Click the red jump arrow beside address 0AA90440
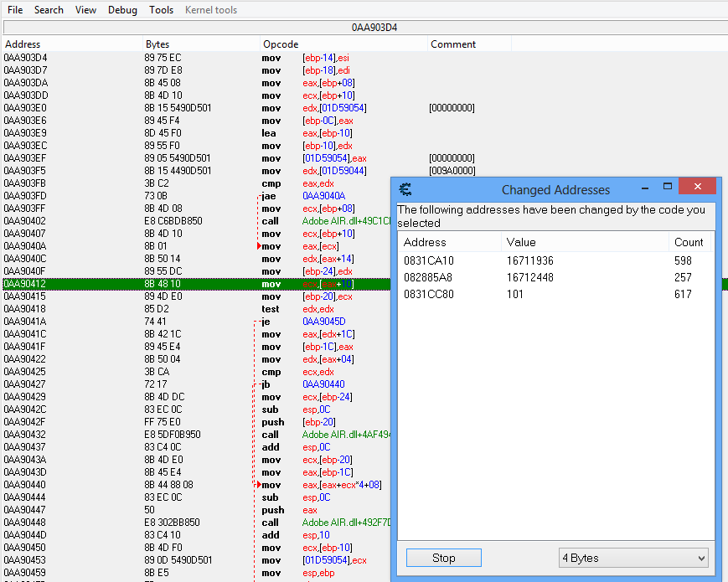This screenshot has height=582, width=728. click(260, 485)
